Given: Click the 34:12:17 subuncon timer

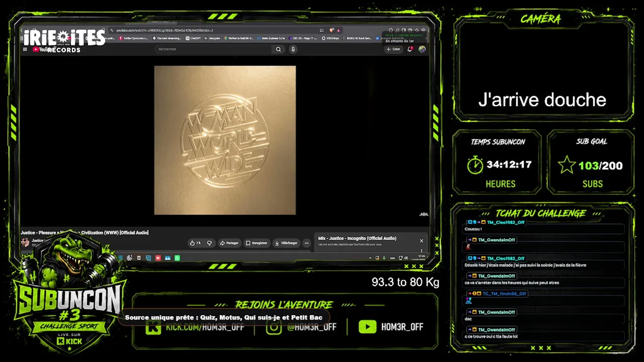Looking at the screenshot, I should click(509, 164).
